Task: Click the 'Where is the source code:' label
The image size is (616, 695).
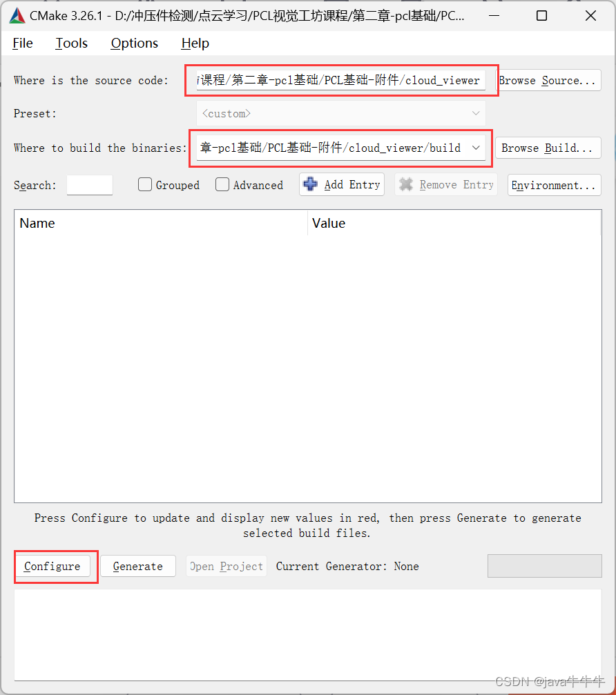Action: coord(91,80)
